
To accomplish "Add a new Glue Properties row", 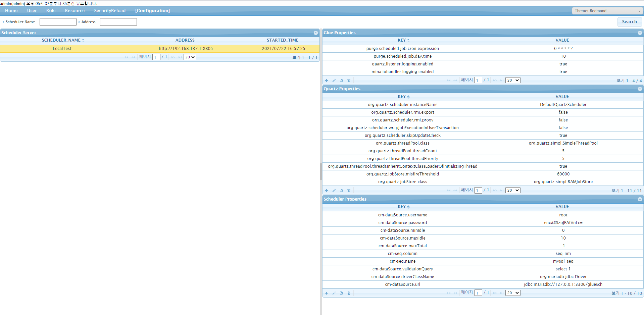I will pos(326,81).
